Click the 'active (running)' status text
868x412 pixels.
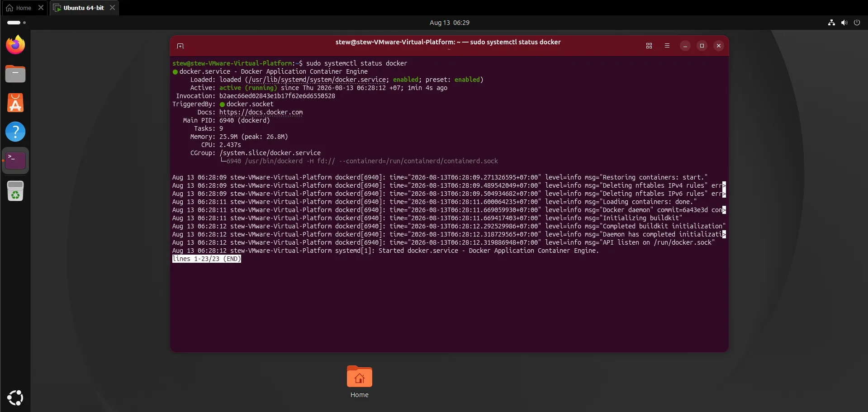(248, 88)
